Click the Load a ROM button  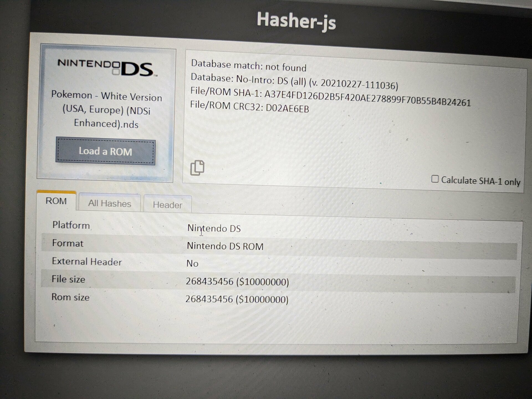pos(106,151)
